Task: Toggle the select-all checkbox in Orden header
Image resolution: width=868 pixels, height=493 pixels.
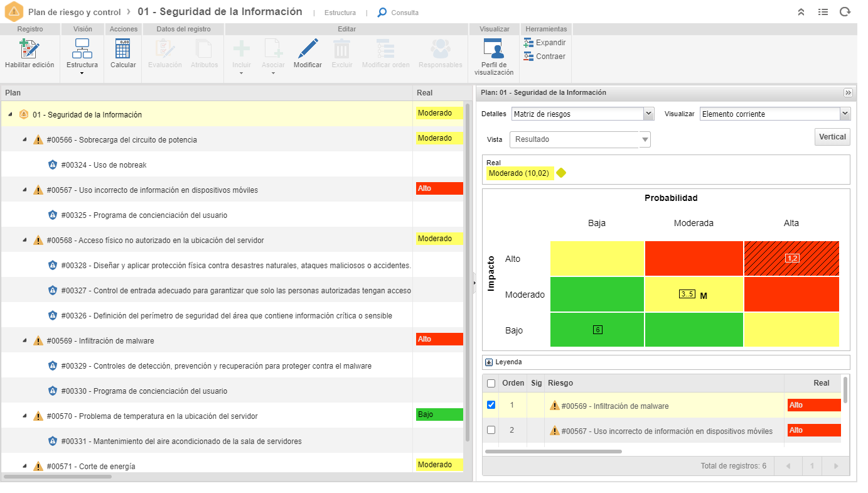Action: 491,383
